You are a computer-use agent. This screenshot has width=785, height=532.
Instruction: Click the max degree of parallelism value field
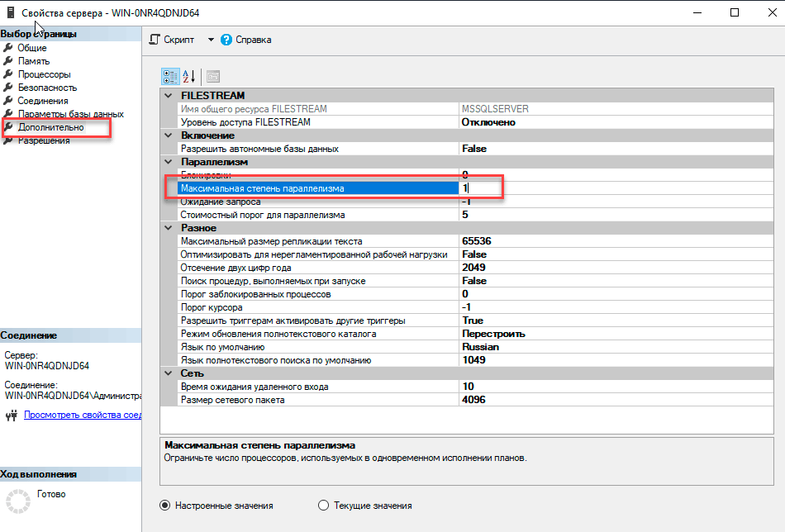click(479, 188)
